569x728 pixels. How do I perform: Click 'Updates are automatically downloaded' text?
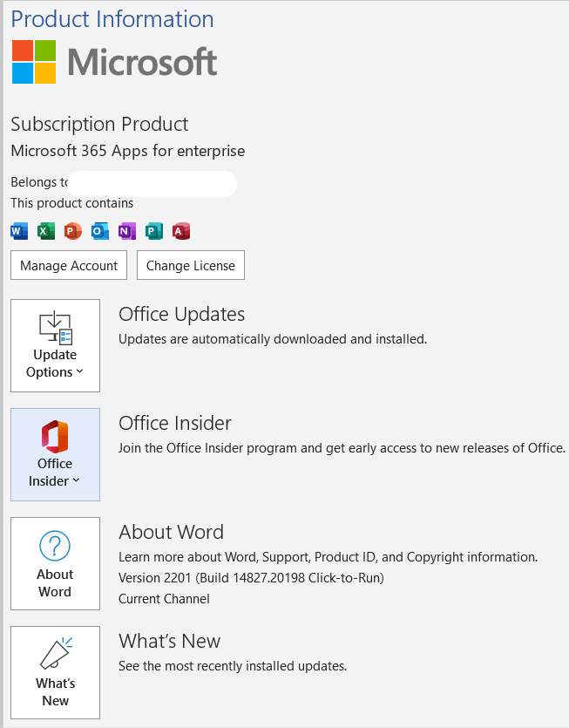click(273, 339)
